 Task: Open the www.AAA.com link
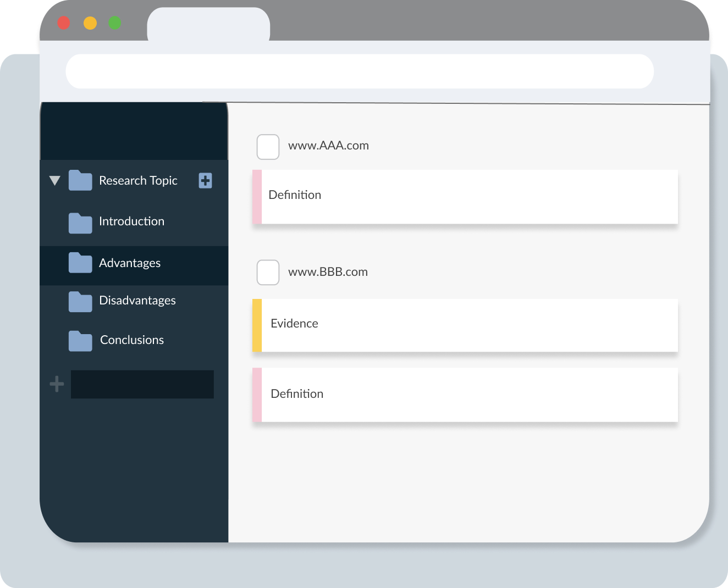point(329,146)
